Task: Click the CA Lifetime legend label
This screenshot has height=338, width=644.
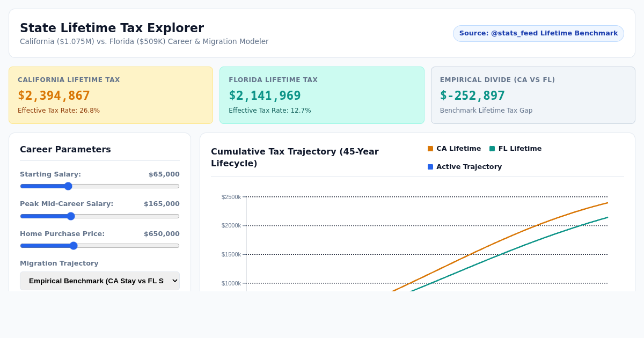Action: point(459,149)
